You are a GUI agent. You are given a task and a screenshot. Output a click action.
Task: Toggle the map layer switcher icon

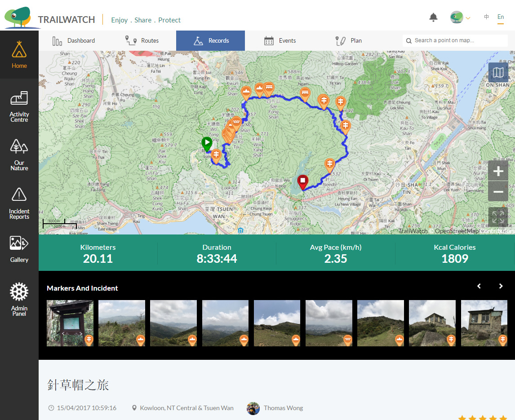click(x=498, y=72)
